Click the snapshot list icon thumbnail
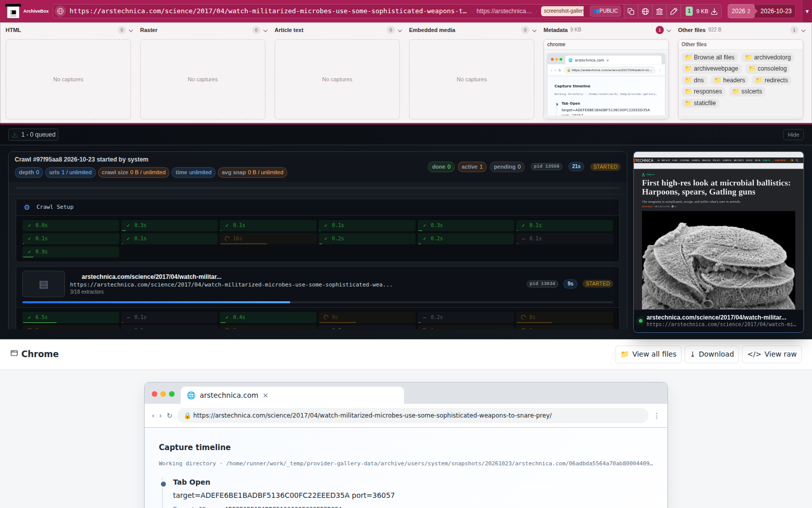 point(44,284)
